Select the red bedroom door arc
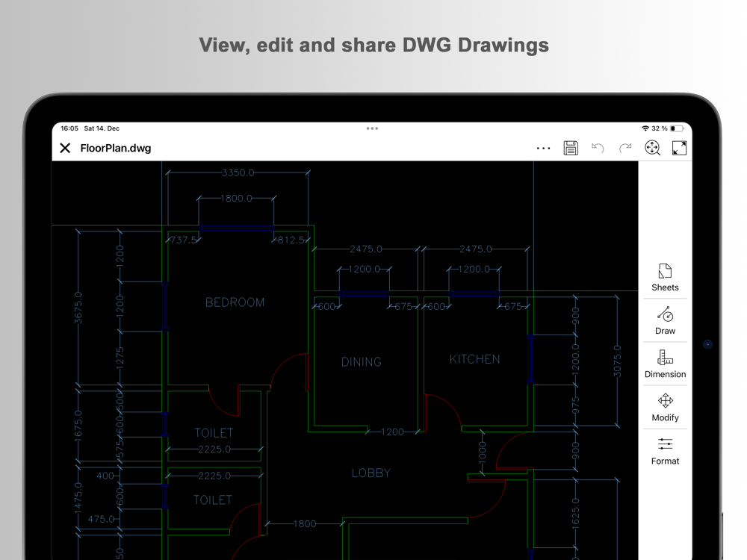Image resolution: width=747 pixels, height=560 pixels. pos(288,371)
